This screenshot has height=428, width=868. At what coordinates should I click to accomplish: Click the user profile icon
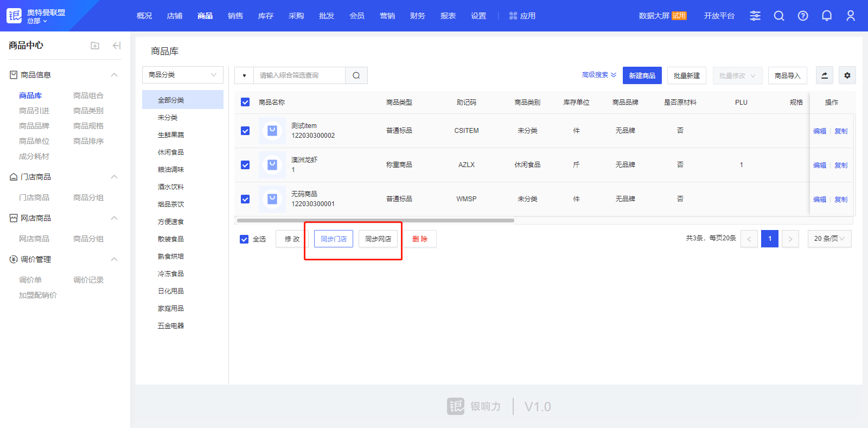pos(851,16)
